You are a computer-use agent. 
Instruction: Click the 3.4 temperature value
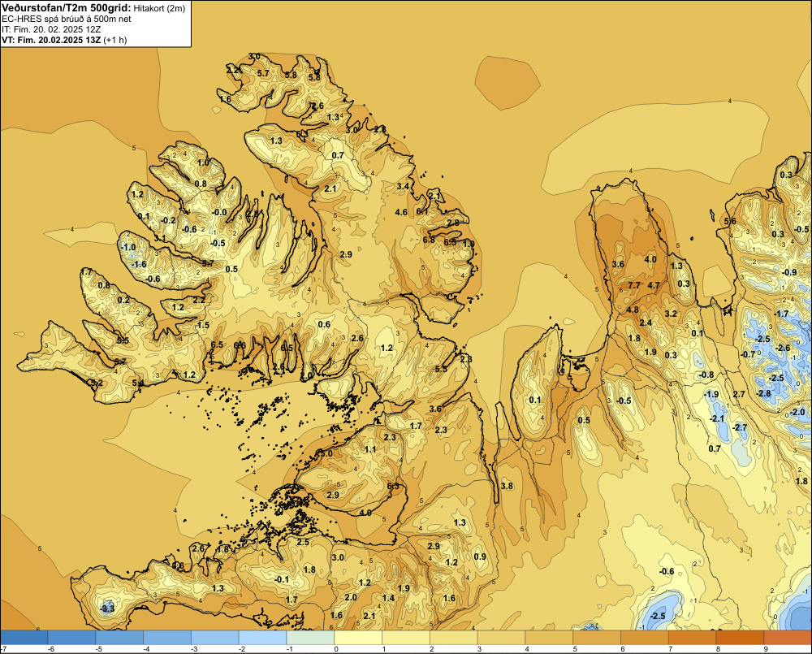tap(403, 186)
